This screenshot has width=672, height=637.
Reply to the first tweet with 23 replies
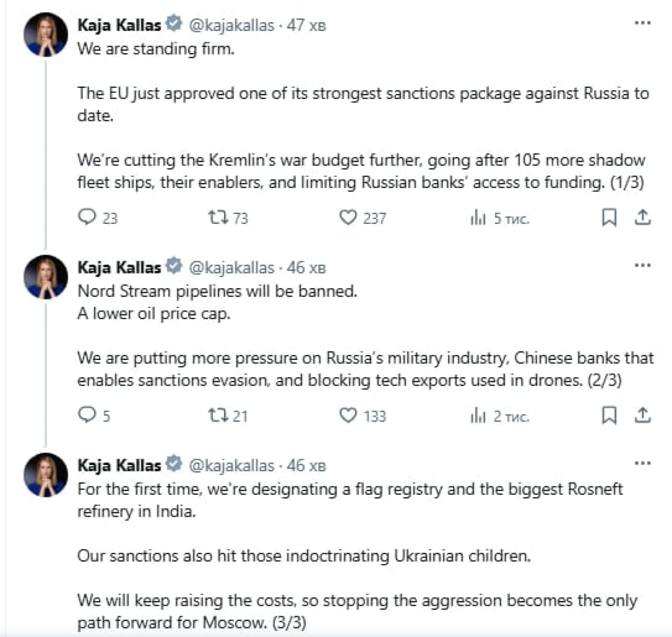click(87, 217)
